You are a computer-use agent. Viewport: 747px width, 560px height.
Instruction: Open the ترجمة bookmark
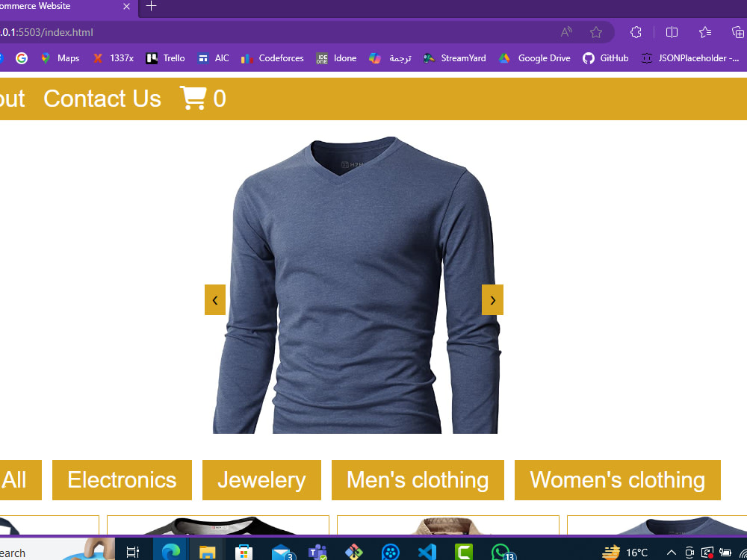click(x=390, y=58)
